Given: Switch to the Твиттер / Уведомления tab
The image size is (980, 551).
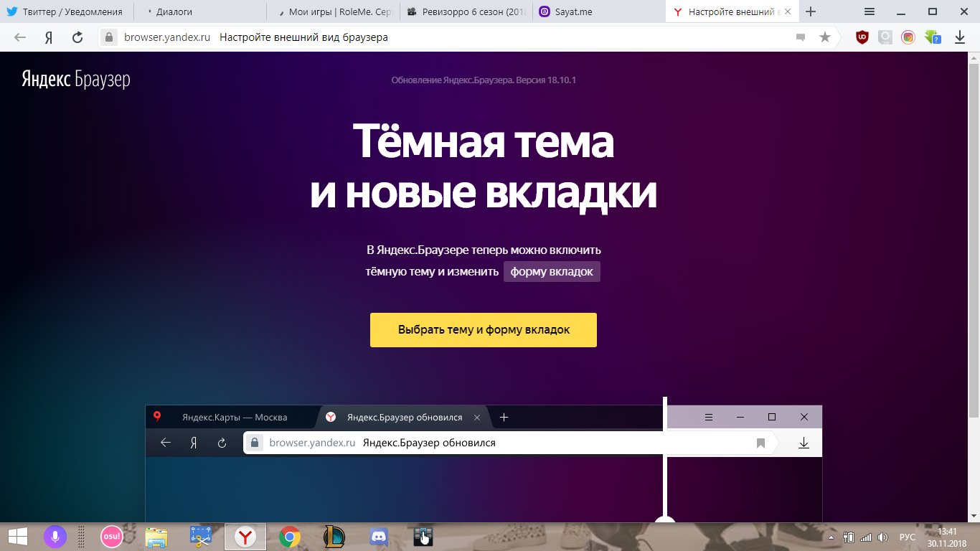Looking at the screenshot, I should click(67, 12).
